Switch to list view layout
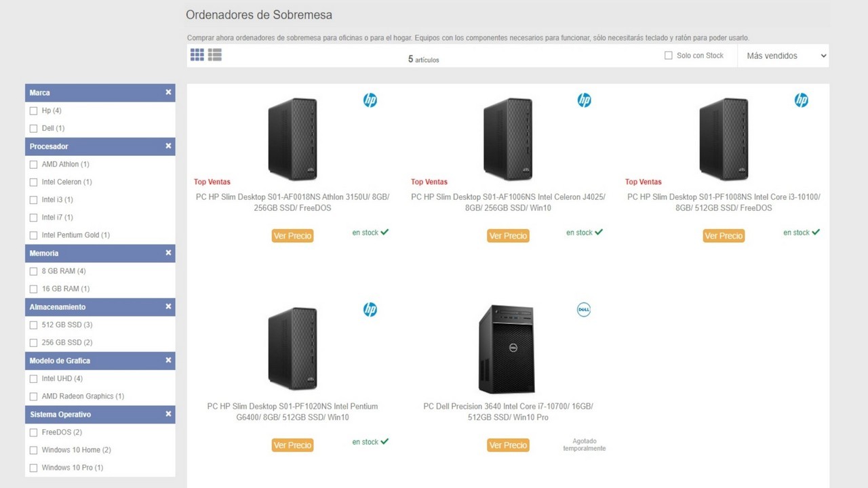Image resolution: width=868 pixels, height=488 pixels. tap(215, 55)
